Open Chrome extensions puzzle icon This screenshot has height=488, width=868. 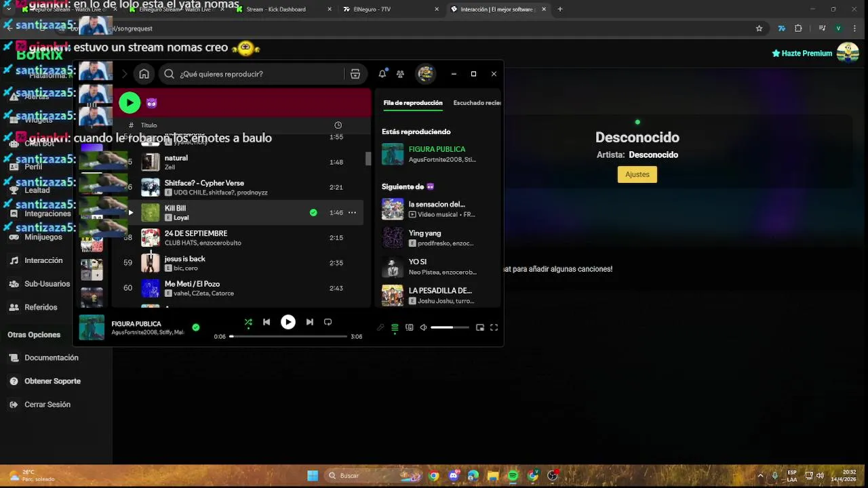click(x=798, y=28)
